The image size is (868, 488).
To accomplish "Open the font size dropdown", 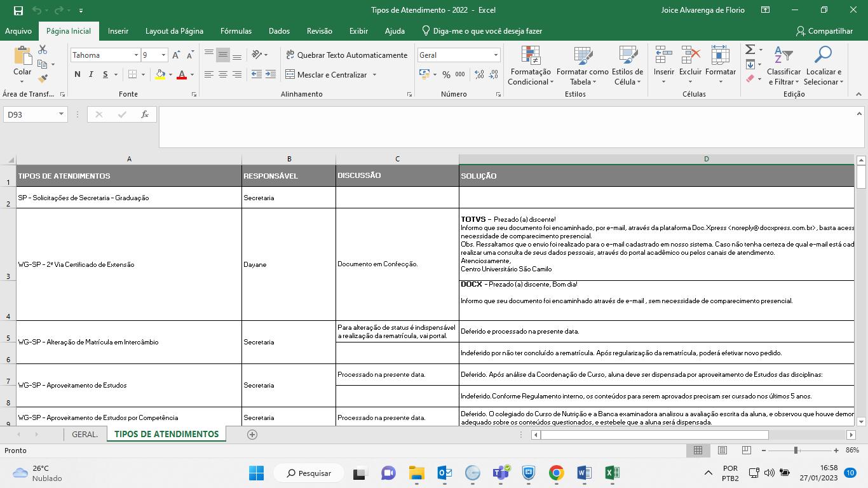I will [x=163, y=55].
